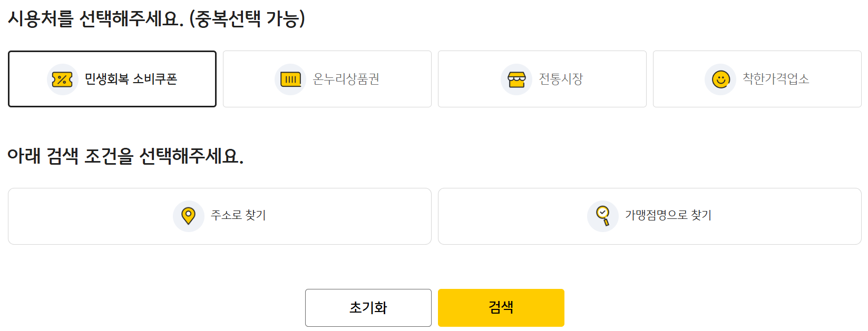The height and width of the screenshot is (331, 868).
Task: Deselect the 민생회복 소비쿠폰 filter
Action: pos(112,79)
